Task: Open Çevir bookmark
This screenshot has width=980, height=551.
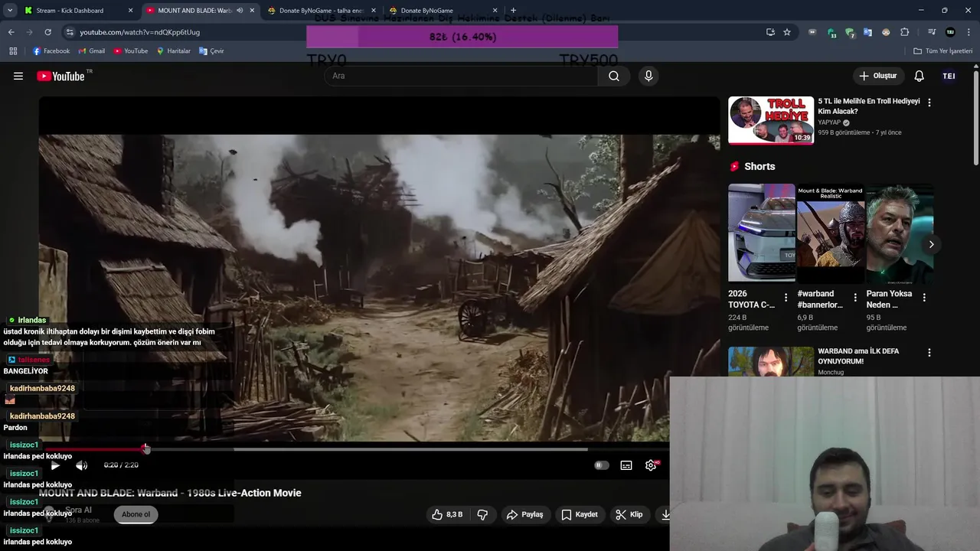Action: (211, 51)
